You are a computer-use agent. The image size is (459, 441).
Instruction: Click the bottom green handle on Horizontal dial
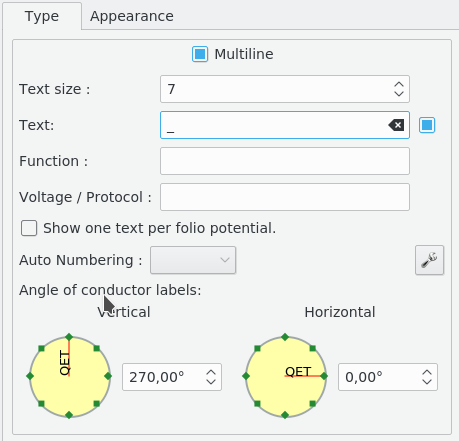pos(285,415)
